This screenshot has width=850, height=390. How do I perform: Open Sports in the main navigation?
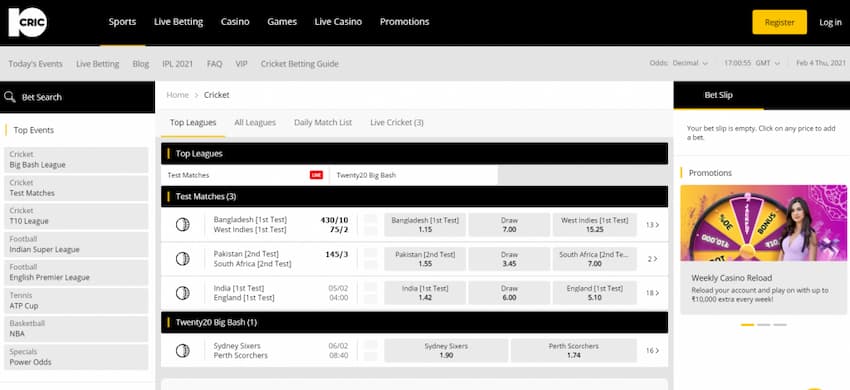tap(123, 22)
